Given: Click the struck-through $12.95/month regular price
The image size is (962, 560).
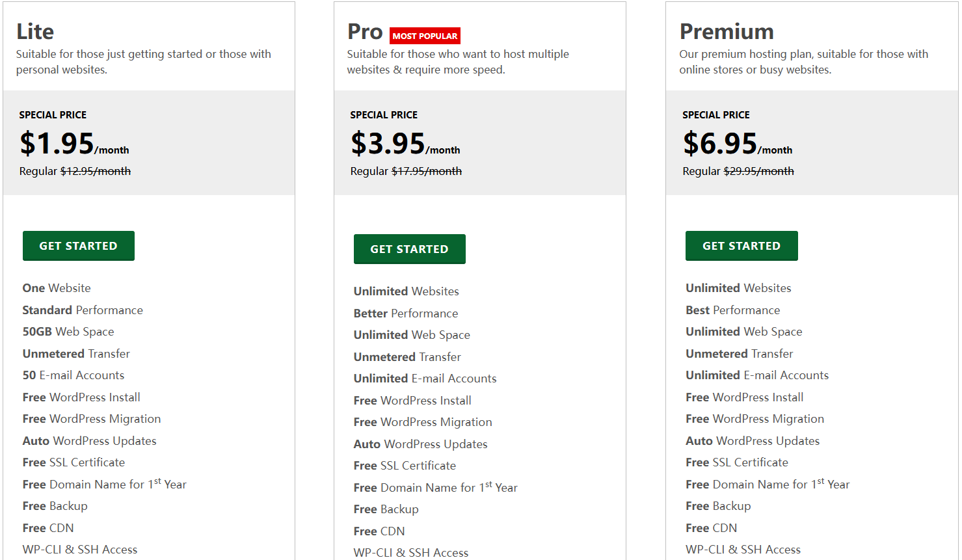Looking at the screenshot, I should pos(96,171).
